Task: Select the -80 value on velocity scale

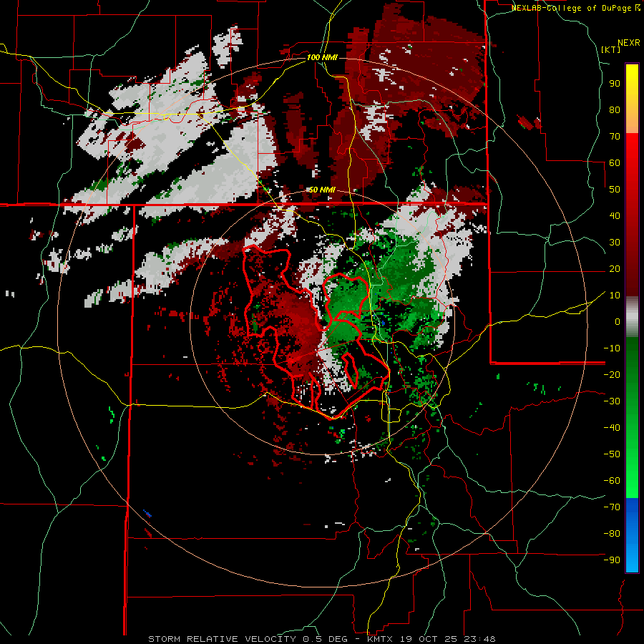Action: pos(612,534)
